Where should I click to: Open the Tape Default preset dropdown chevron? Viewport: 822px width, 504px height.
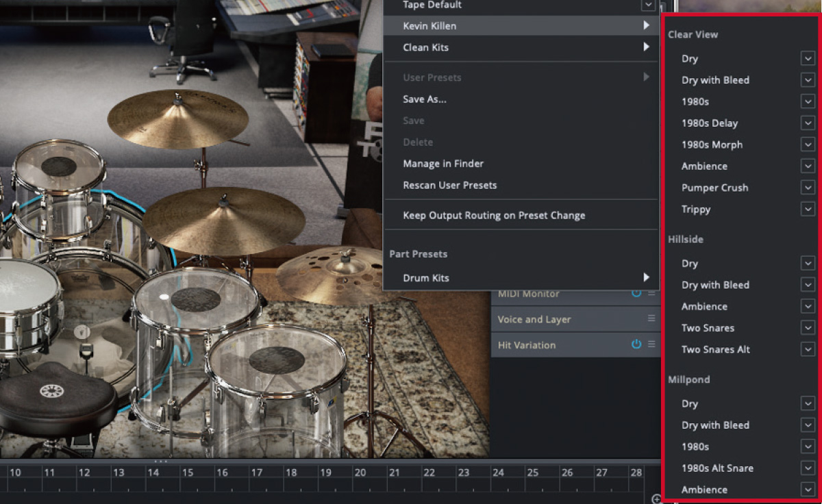point(647,5)
